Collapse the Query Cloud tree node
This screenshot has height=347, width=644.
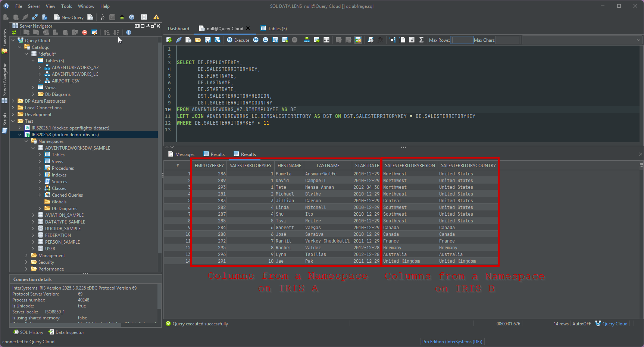click(13, 41)
